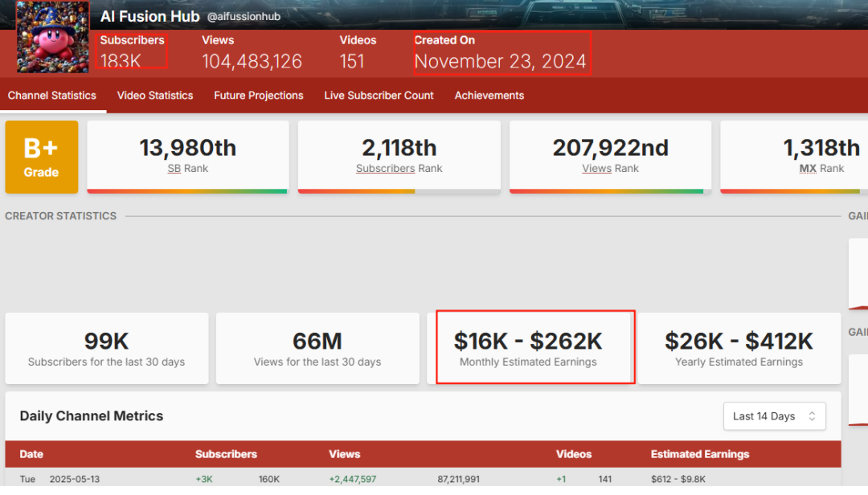Click the Estimated Earnings column header
868x495 pixels.
(x=699, y=454)
